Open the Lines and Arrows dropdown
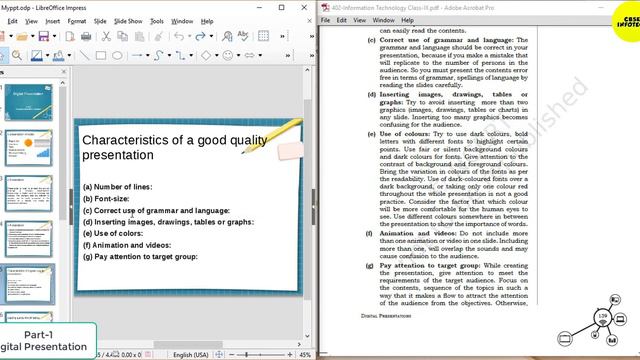Screen dimensions: 640x360 [147, 55]
